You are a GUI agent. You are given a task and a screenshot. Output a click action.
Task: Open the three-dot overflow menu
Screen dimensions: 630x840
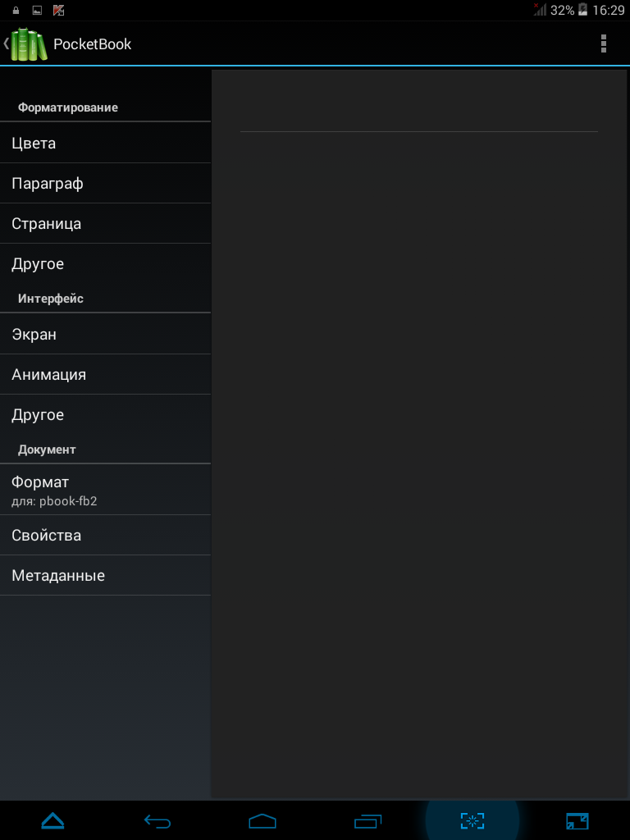click(x=603, y=43)
